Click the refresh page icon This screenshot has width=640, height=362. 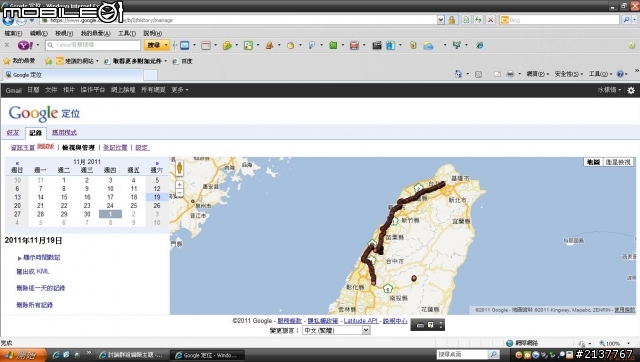tap(478, 20)
